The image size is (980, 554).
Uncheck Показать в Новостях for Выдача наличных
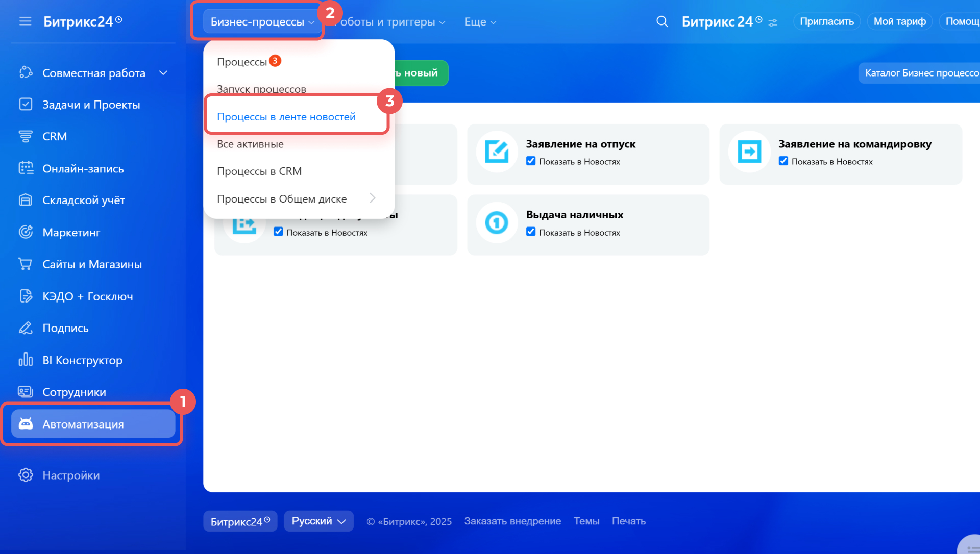tap(531, 232)
